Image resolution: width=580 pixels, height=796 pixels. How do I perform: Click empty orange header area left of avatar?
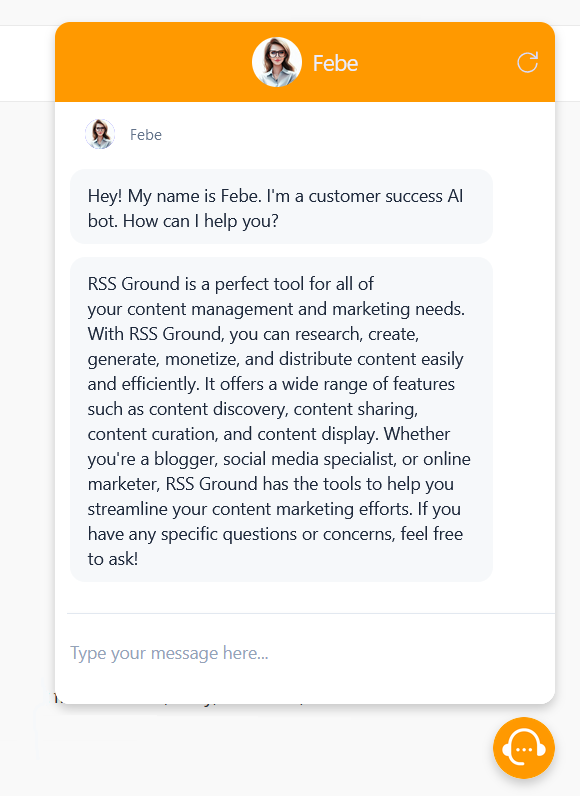[x=152, y=62]
